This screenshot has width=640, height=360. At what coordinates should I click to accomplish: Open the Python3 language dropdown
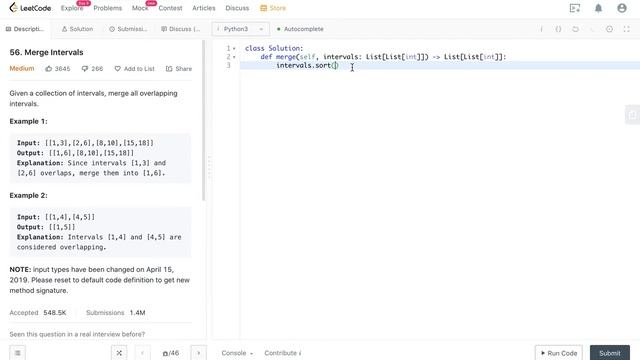[x=240, y=29]
